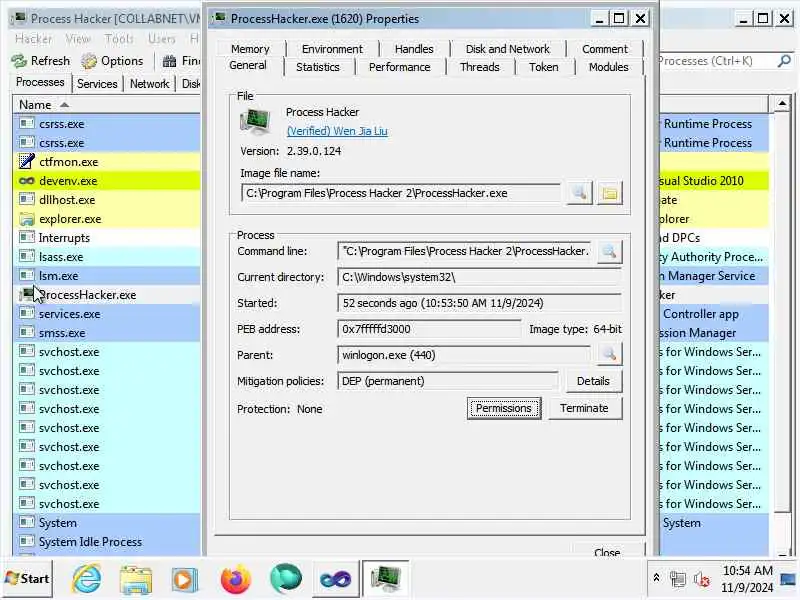This screenshot has height=600, width=800.
Task: Click the magnifier icon beside Image file name
Action: 580,193
